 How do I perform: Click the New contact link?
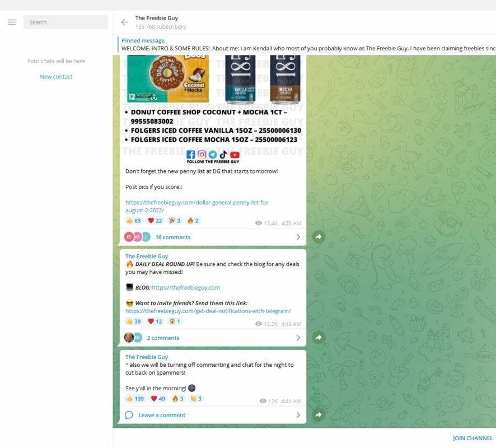56,77
